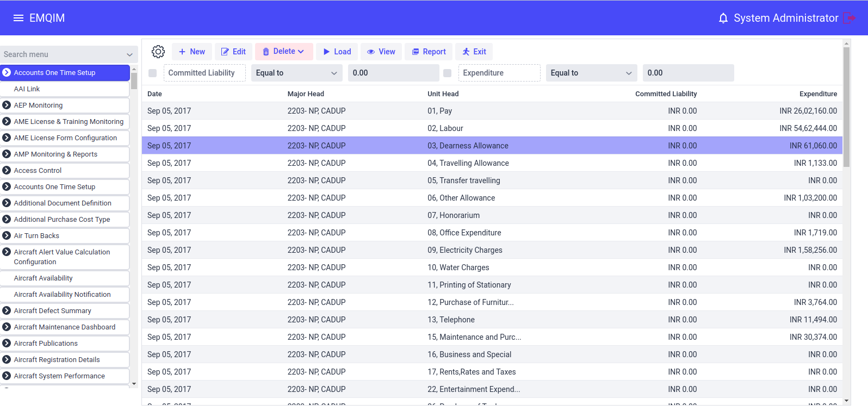
Task: Select '17, Rents,Rates and Taxes' row
Action: pyautogui.click(x=492, y=372)
